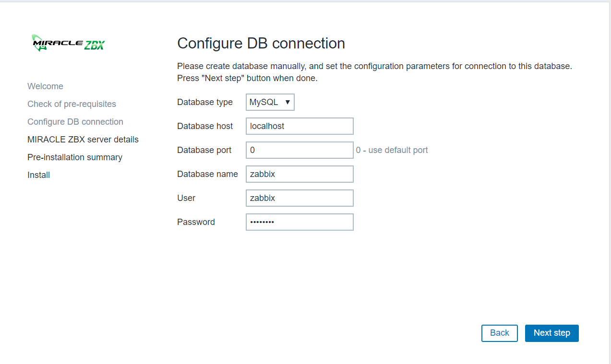Image resolution: width=611 pixels, height=364 pixels.
Task: Click the Configure DB connection page heading
Action: click(x=261, y=43)
